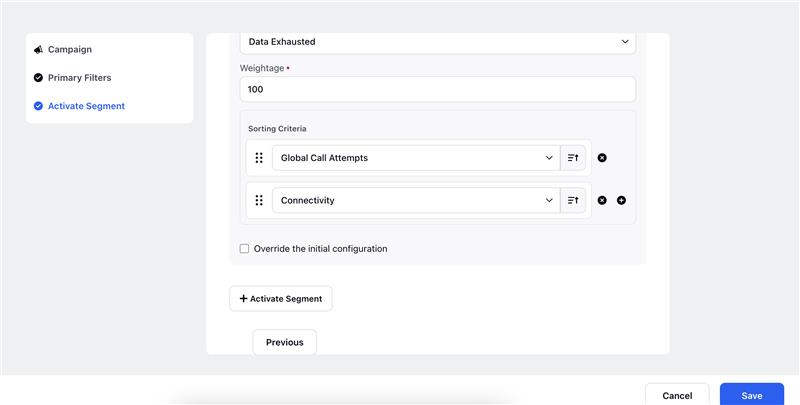Go to the Campaign step
The width and height of the screenshot is (800, 405).
70,49
